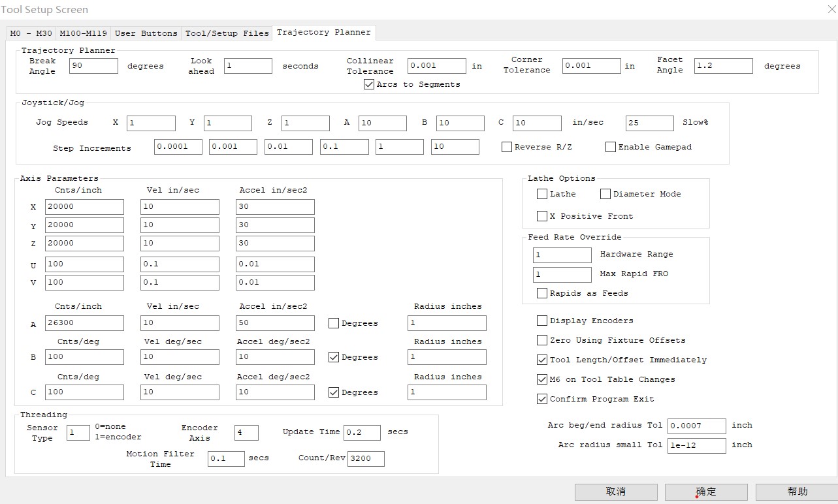Enable Display Encoders checkbox

pos(542,321)
